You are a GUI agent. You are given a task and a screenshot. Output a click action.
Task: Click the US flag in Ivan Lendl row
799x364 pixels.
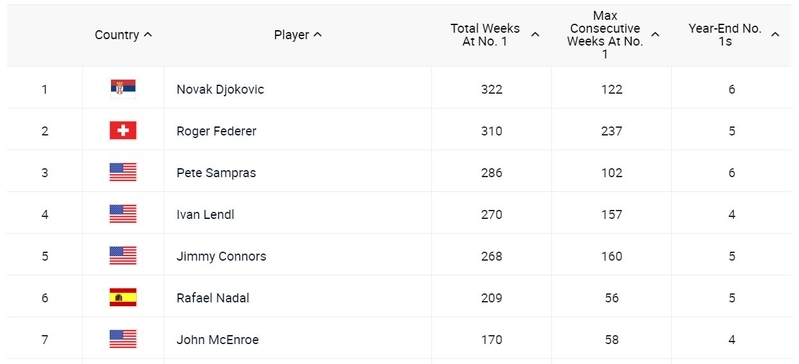point(123,214)
